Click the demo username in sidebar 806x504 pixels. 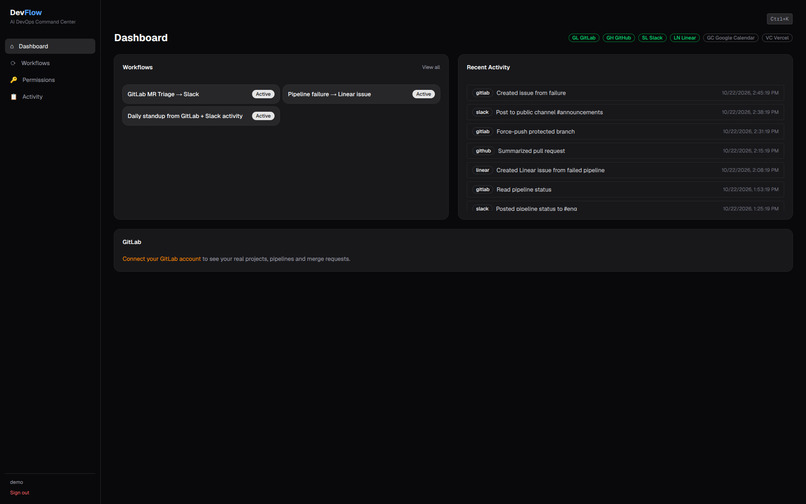(16, 482)
